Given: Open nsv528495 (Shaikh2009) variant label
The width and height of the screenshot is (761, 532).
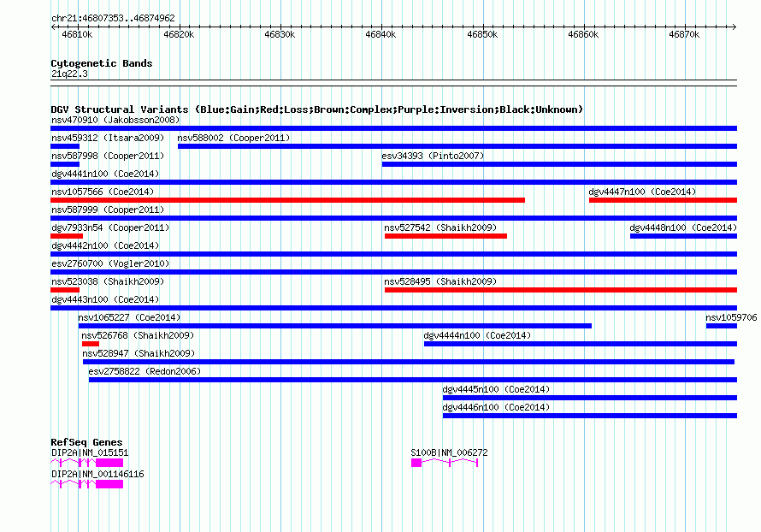Looking at the screenshot, I should tap(440, 281).
